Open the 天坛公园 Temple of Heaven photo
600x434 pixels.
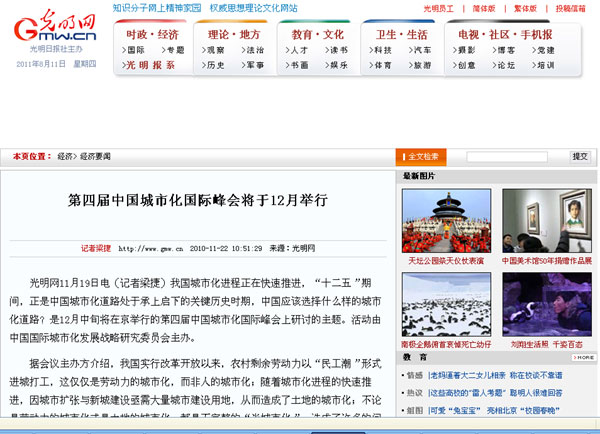(444, 221)
